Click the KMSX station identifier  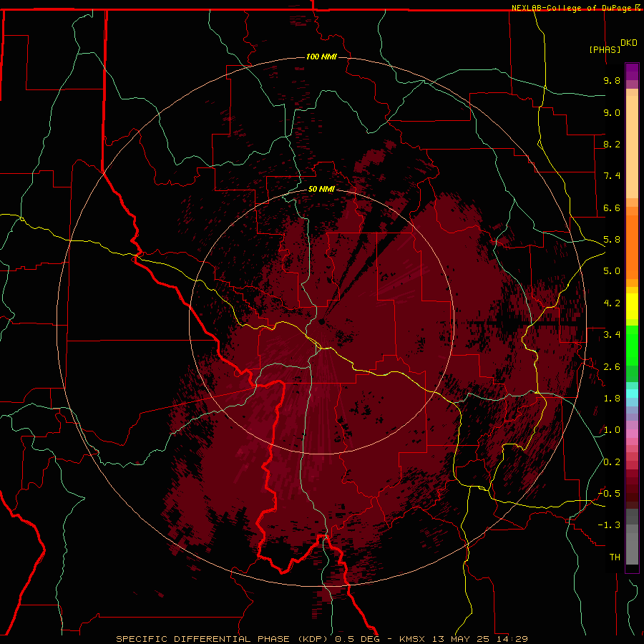[x=412, y=639]
